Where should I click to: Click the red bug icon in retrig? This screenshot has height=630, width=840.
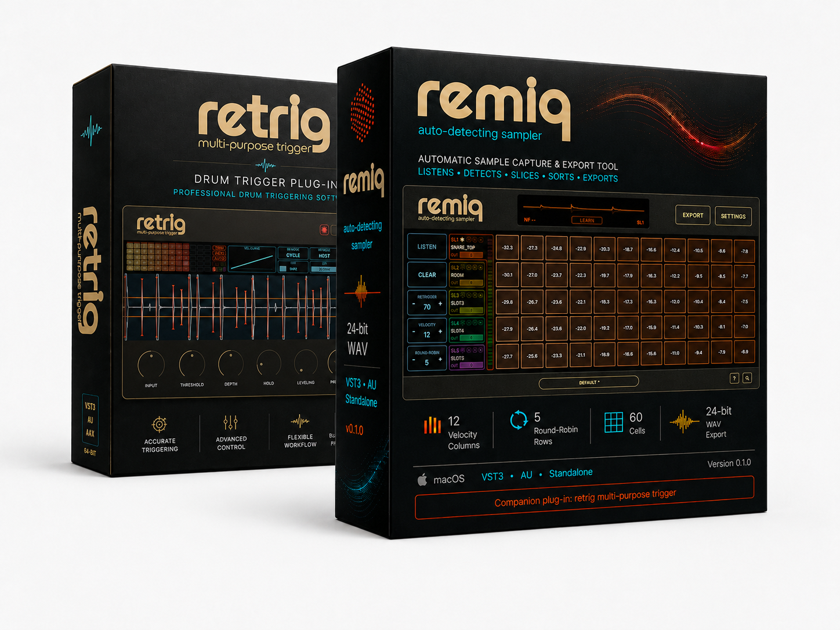point(324,230)
